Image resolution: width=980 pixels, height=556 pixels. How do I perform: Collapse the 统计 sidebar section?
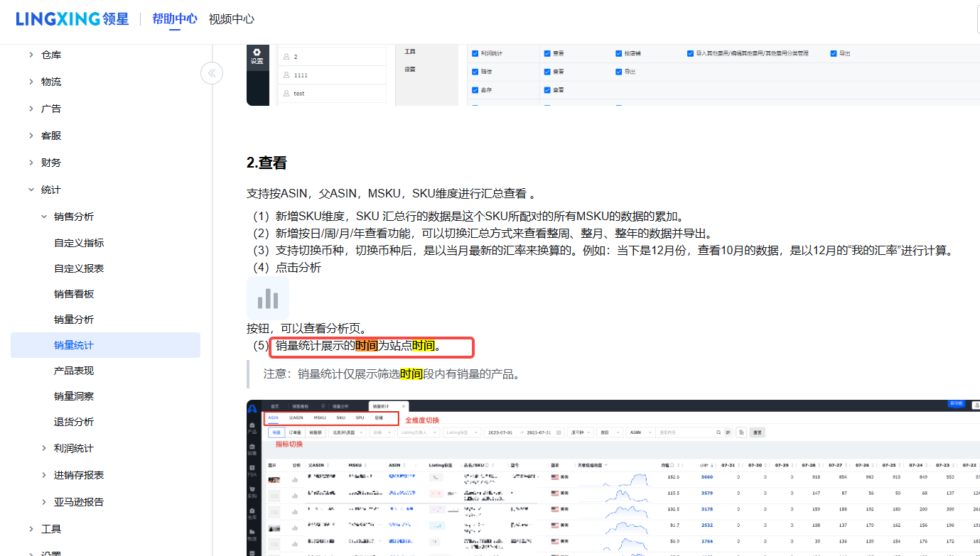coord(31,190)
